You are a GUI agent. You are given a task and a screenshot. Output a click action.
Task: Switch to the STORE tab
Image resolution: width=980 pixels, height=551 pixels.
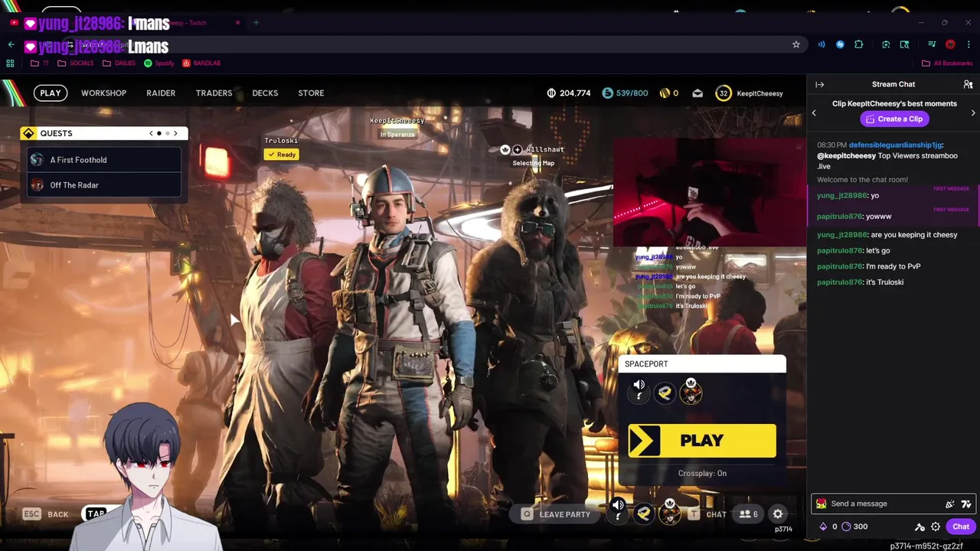tap(311, 93)
